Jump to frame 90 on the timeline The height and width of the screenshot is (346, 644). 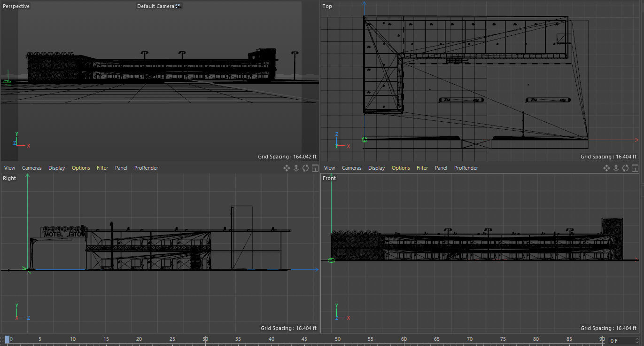602,339
